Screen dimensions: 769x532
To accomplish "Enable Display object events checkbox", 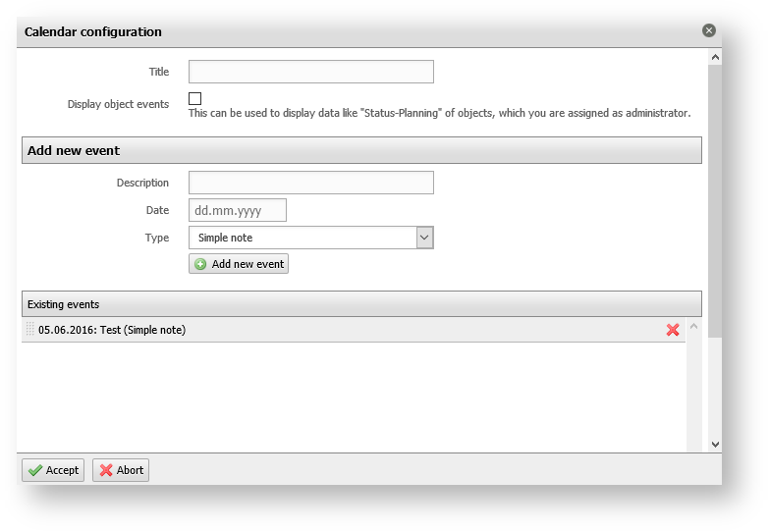I will click(195, 98).
